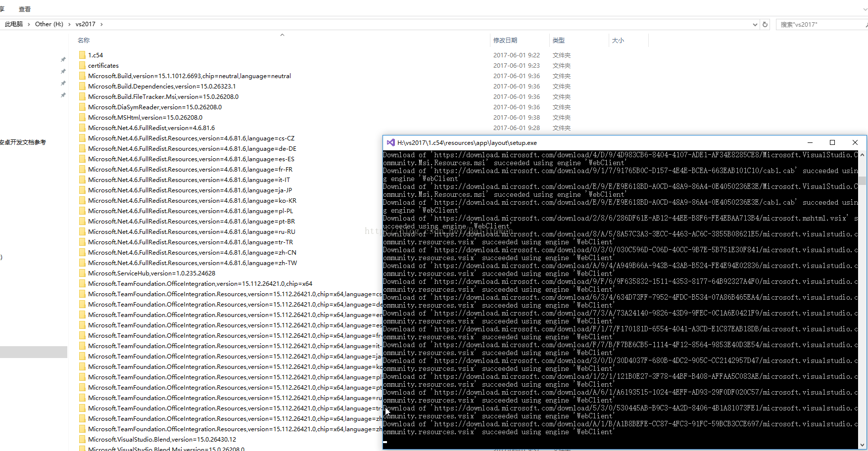Click folder icon of Microsoft.DiaSymReader,version=15.0.26208.0

coord(82,107)
